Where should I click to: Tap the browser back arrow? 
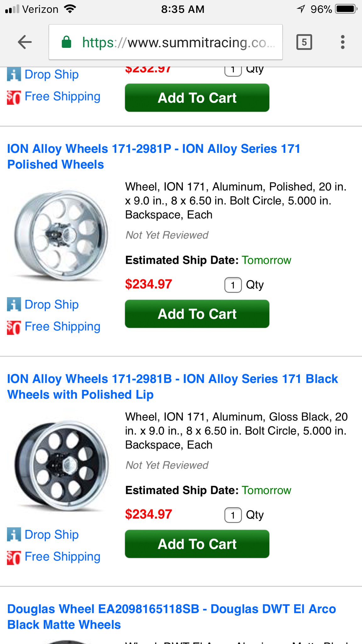click(x=25, y=42)
